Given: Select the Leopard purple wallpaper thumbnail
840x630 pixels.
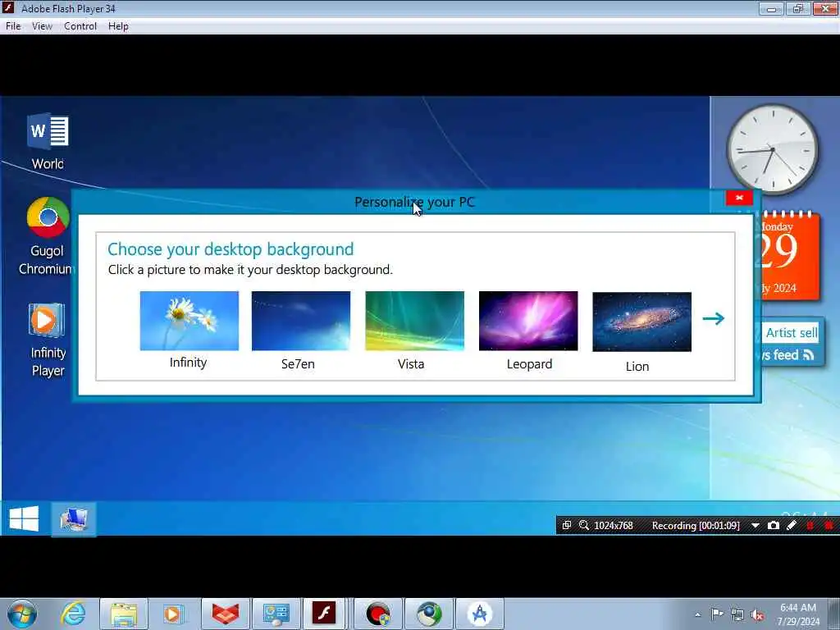Looking at the screenshot, I should pos(528,321).
